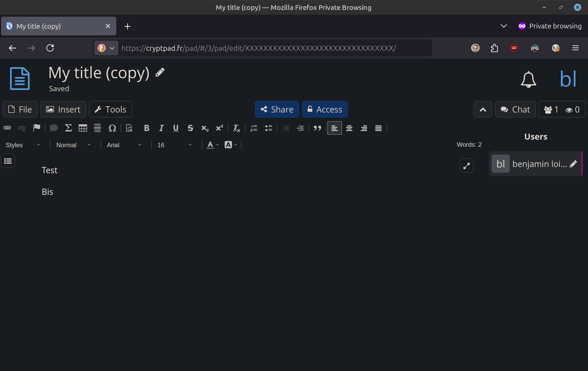Insert a link with the chain icon
This screenshot has height=371, width=588.
[x=7, y=128]
